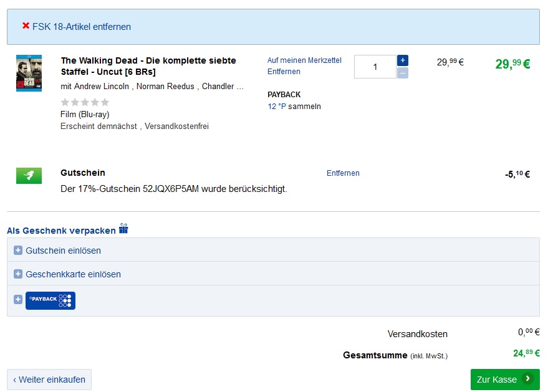
Task: Click the Andrew Lincoln actor link
Action: click(102, 87)
